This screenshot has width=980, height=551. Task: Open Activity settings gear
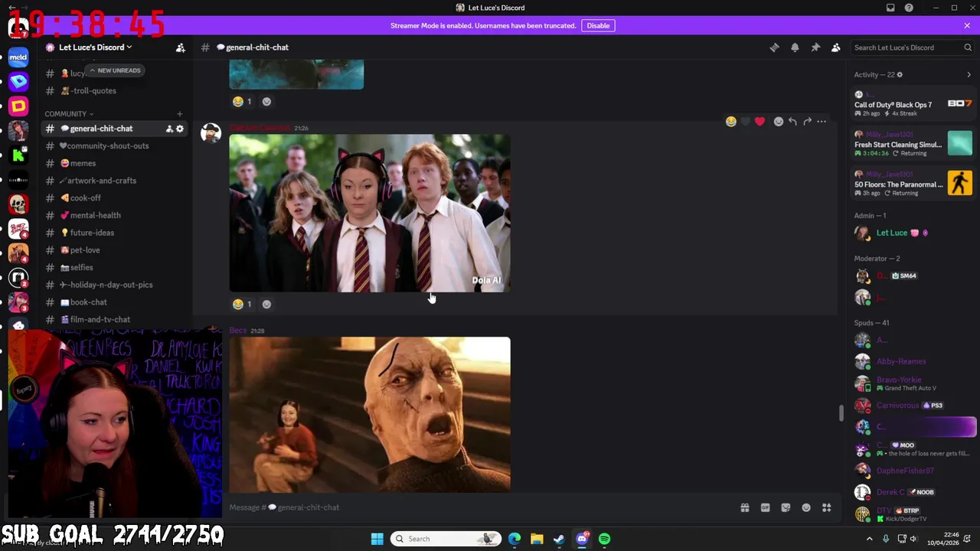click(x=900, y=75)
